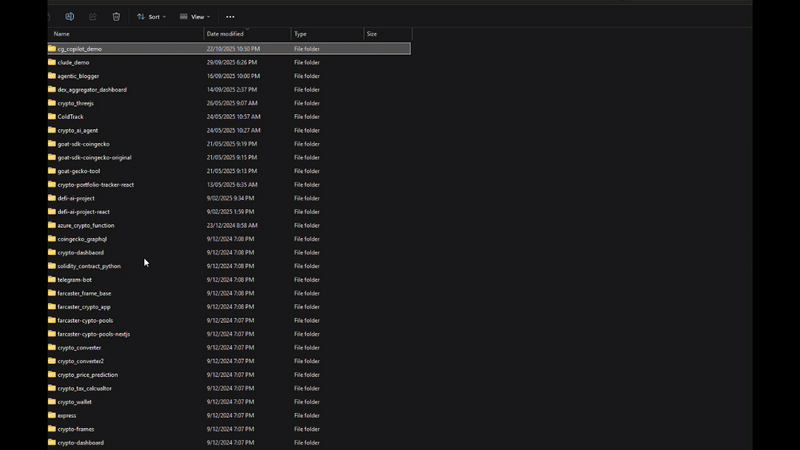Select the crypto_converter folder name

(x=80, y=347)
